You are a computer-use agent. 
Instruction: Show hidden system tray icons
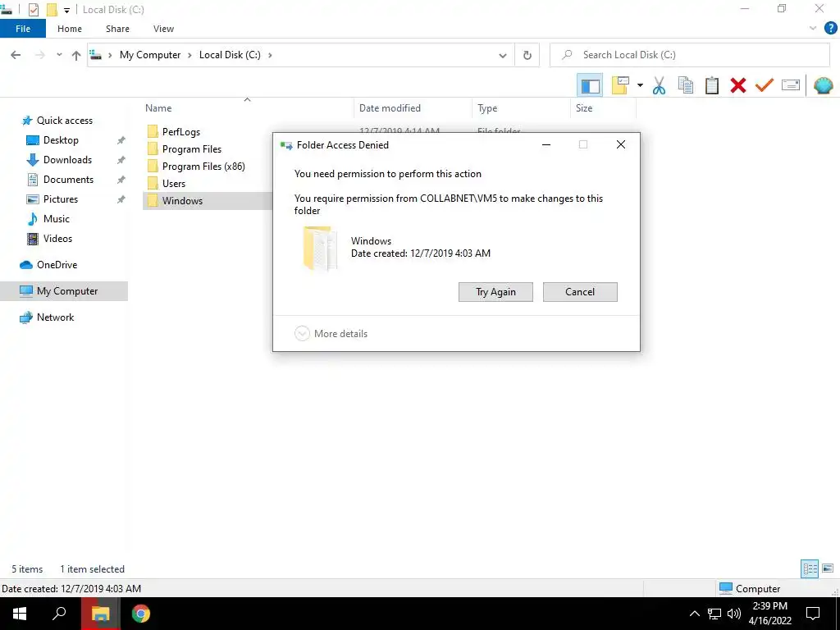(x=694, y=614)
